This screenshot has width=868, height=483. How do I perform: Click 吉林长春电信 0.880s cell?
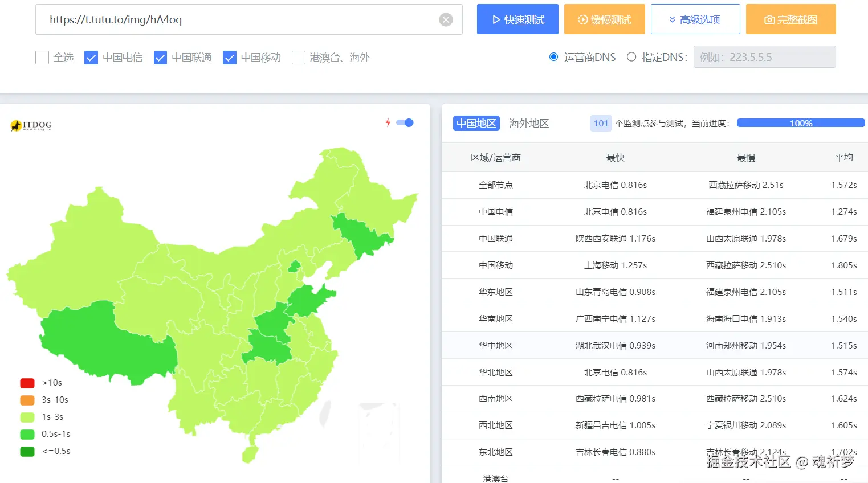tap(616, 452)
